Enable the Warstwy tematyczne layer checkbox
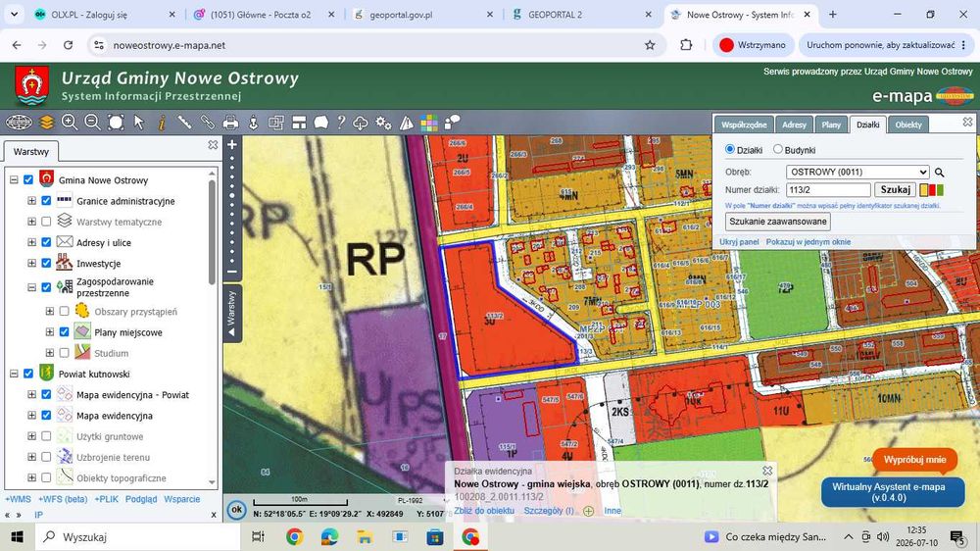980x551 pixels. tap(46, 222)
